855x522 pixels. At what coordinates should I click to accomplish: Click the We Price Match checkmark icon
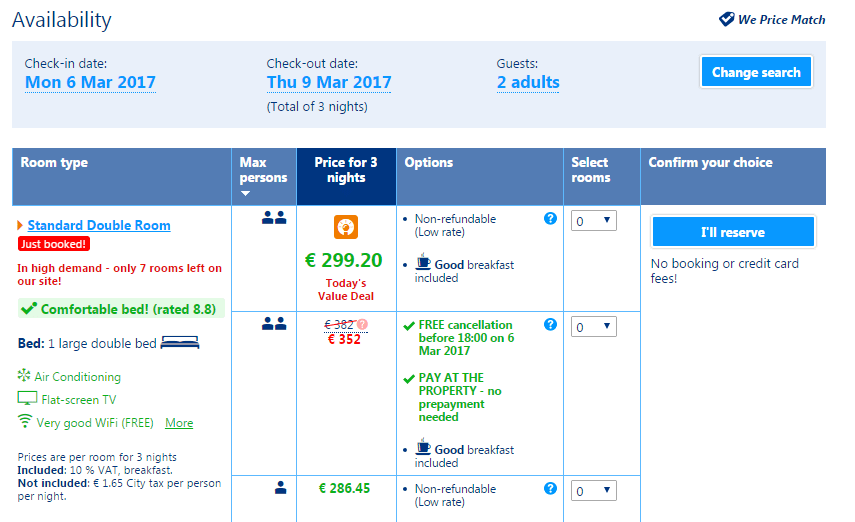click(x=727, y=19)
